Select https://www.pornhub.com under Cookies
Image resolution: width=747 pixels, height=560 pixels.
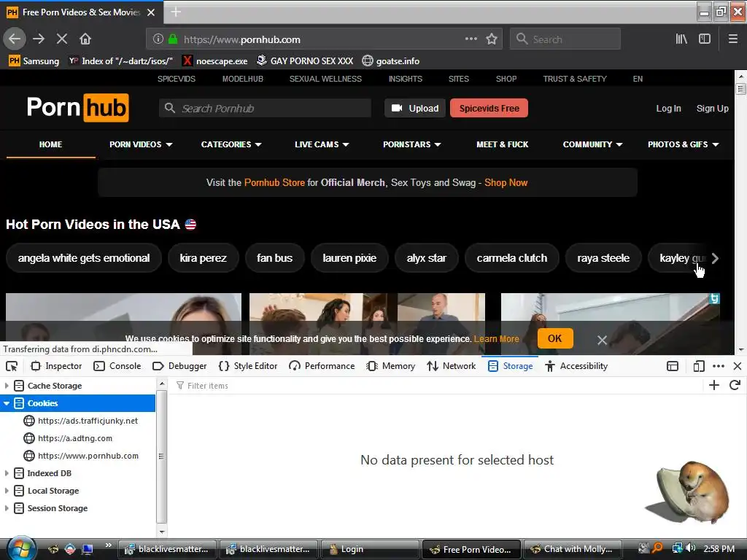point(88,456)
